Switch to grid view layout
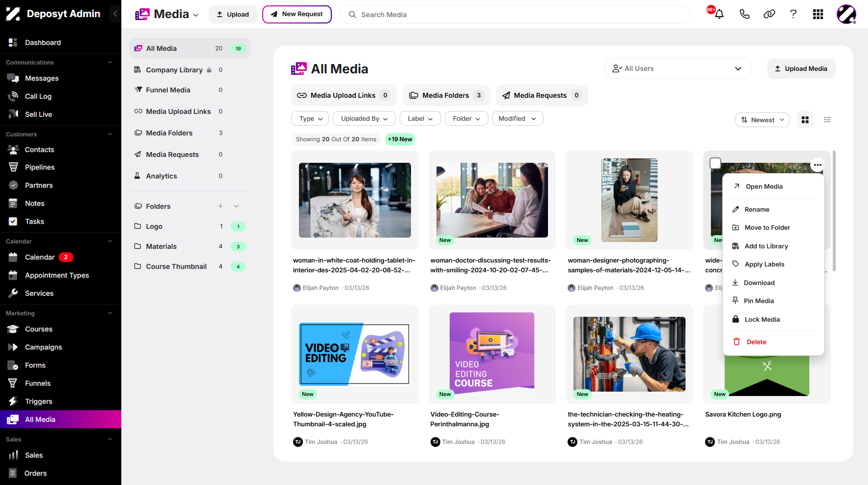This screenshot has height=485, width=868. click(x=805, y=120)
